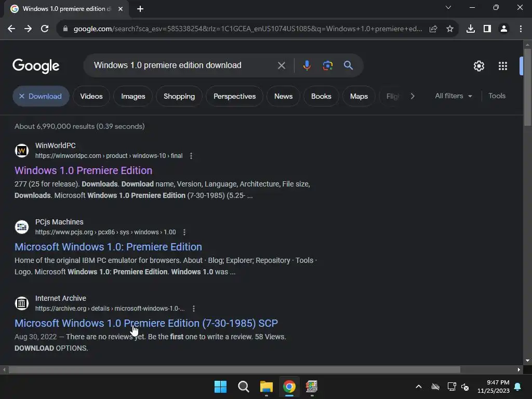Click the Internet Archive favicon
This screenshot has width=532, height=399.
pos(22,303)
